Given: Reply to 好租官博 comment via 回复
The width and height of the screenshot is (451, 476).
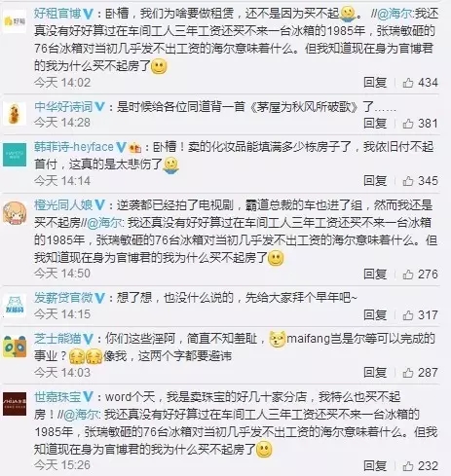Looking at the screenshot, I should coord(375,83).
